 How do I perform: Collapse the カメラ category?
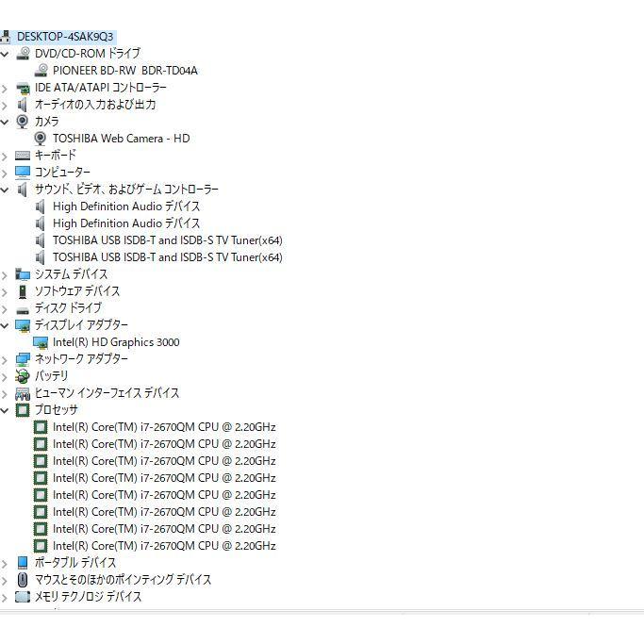point(5,122)
